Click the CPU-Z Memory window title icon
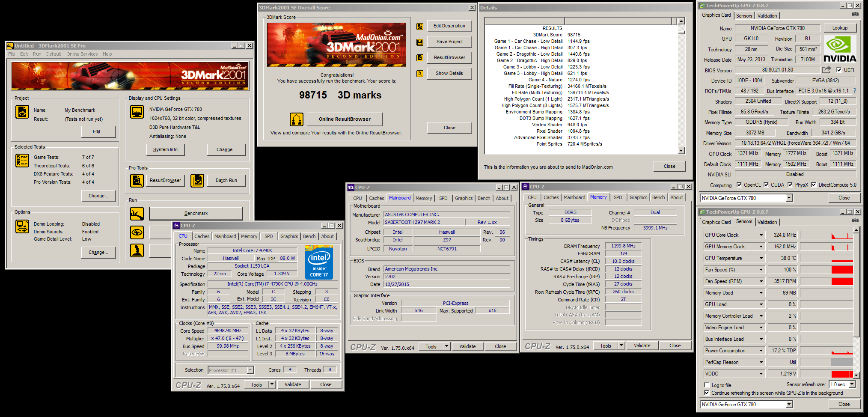This screenshot has width=868, height=417. (526, 187)
